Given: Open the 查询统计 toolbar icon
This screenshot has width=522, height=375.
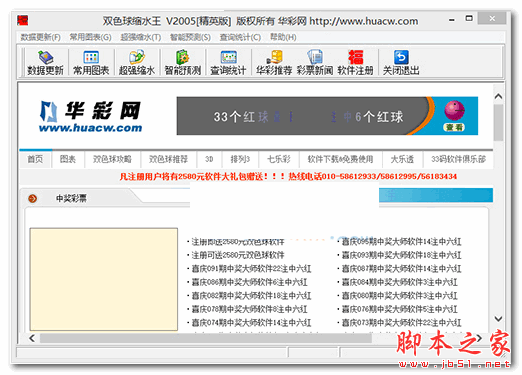Looking at the screenshot, I should 228,63.
